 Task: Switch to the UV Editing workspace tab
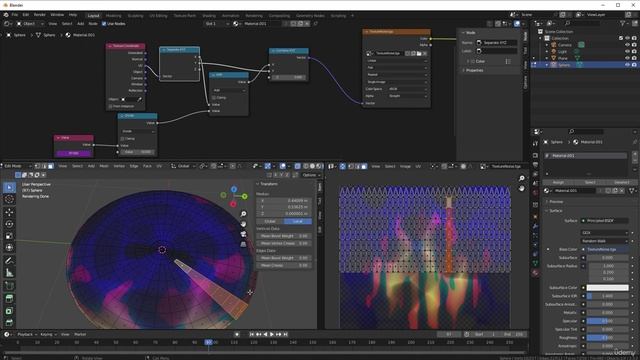point(158,16)
